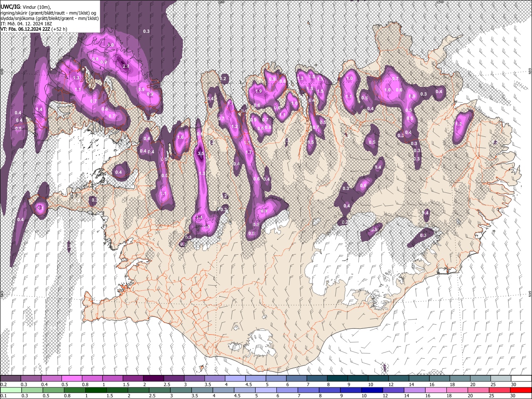Screen dimensions: 532x399
Task: Click the 0.1 label on rain scale
Action: click(x=3, y=396)
